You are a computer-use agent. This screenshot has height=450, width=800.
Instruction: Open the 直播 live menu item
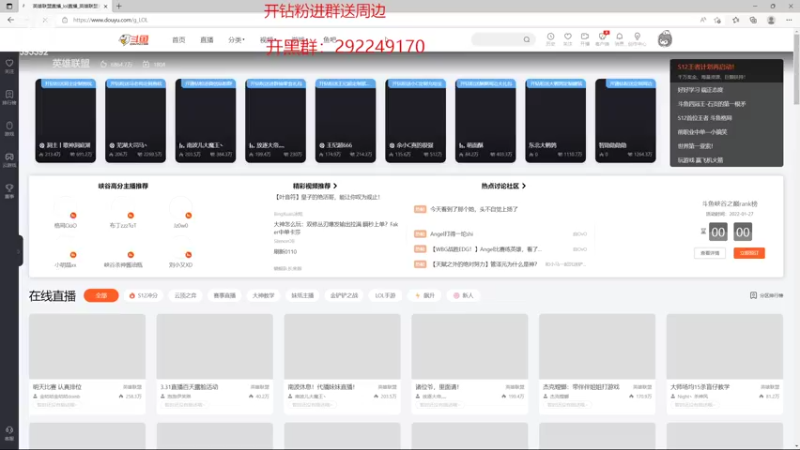click(x=207, y=40)
